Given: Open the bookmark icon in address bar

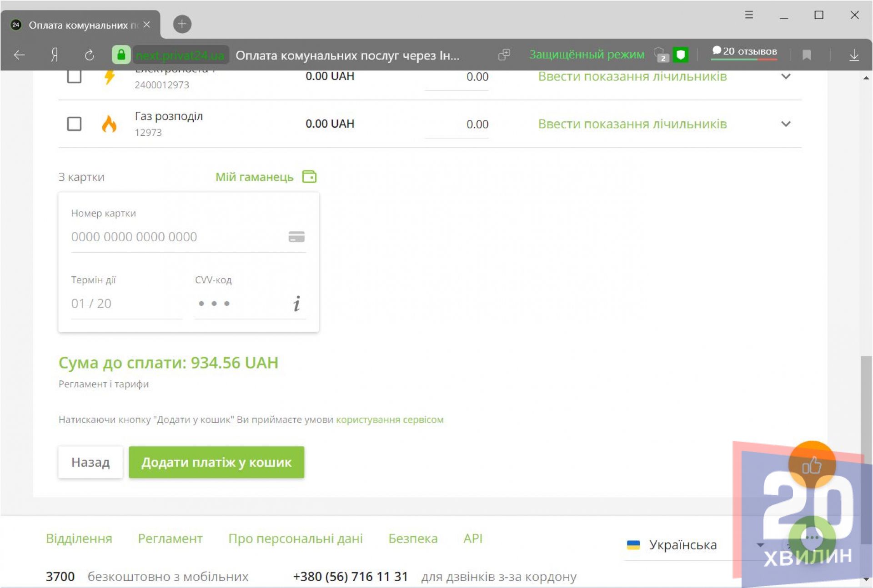Looking at the screenshot, I should (x=807, y=55).
